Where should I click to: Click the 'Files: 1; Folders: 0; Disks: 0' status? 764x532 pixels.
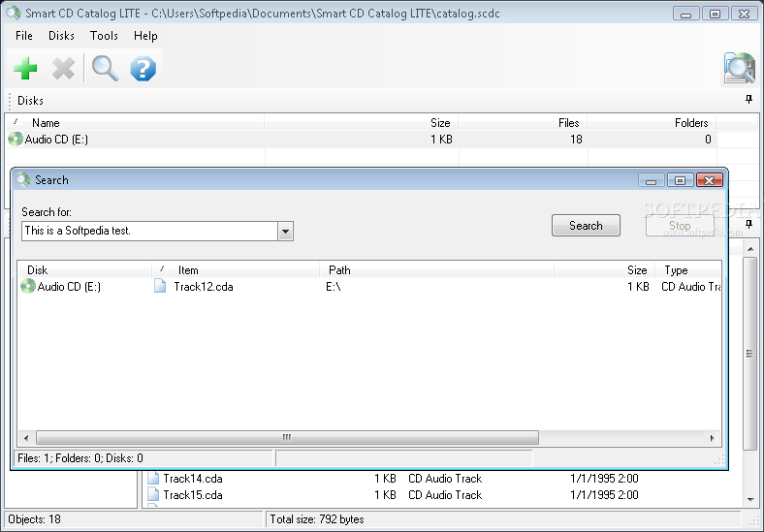[80, 458]
